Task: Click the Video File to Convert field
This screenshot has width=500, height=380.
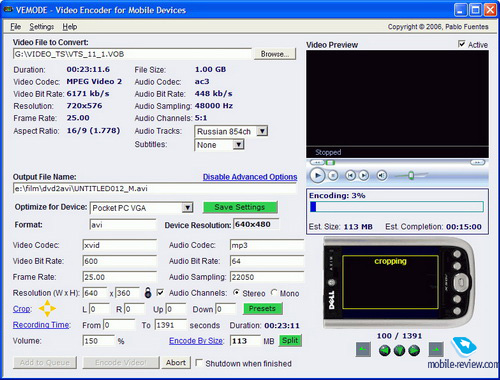Action: point(132,54)
